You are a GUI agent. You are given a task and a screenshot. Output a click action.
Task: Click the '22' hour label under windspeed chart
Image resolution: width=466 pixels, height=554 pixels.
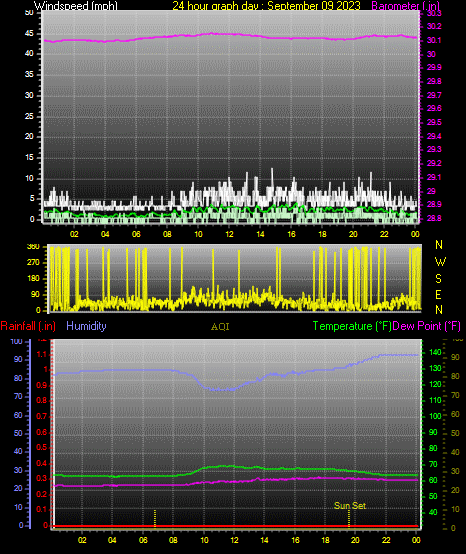coord(384,234)
